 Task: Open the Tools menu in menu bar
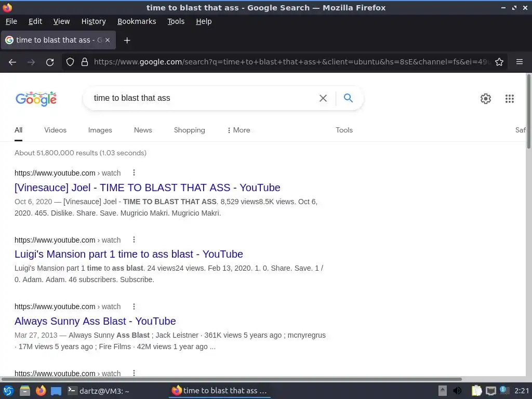[176, 21]
